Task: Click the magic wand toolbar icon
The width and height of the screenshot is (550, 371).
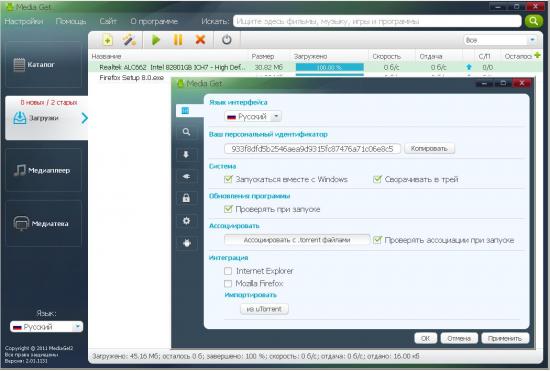Action: pyautogui.click(x=129, y=40)
